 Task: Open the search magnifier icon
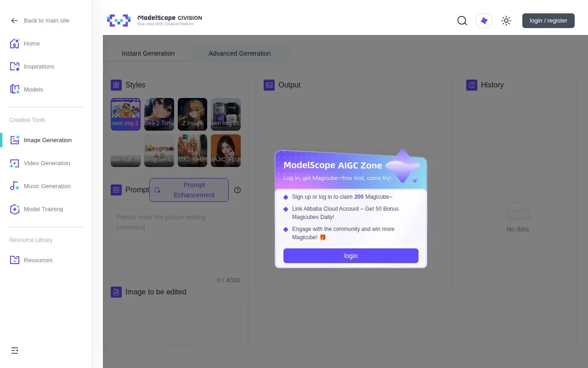[x=462, y=21]
